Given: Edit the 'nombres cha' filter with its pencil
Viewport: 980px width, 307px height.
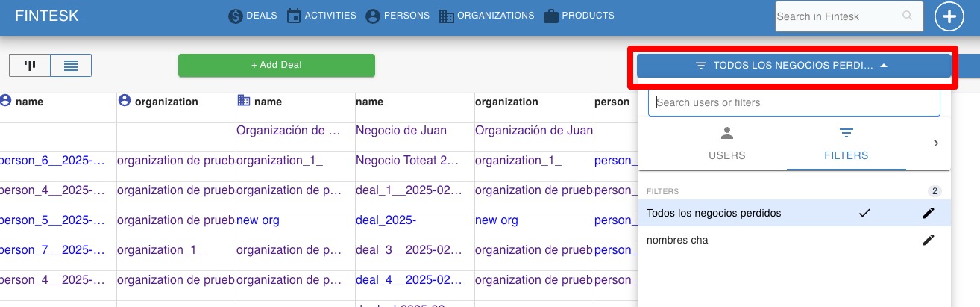Looking at the screenshot, I should (928, 240).
